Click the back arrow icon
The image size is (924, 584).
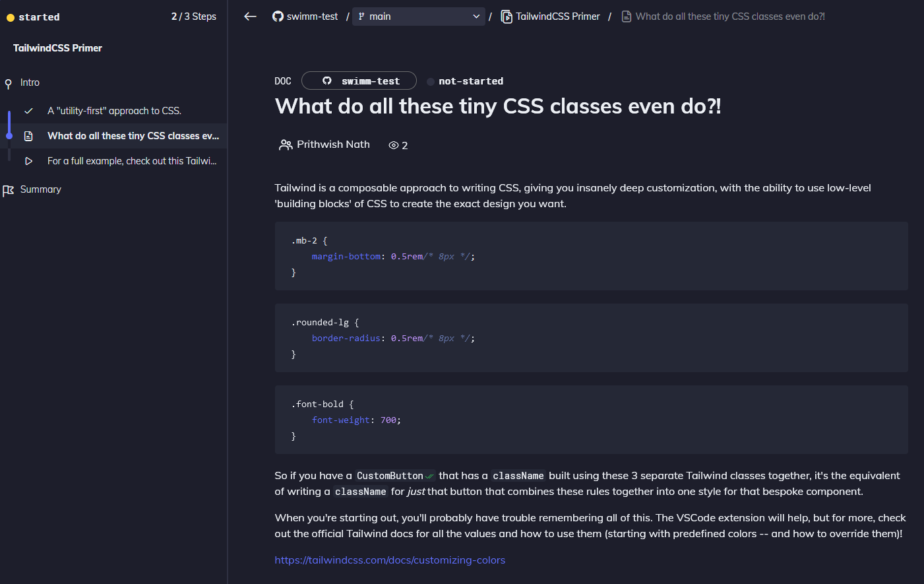(x=250, y=16)
